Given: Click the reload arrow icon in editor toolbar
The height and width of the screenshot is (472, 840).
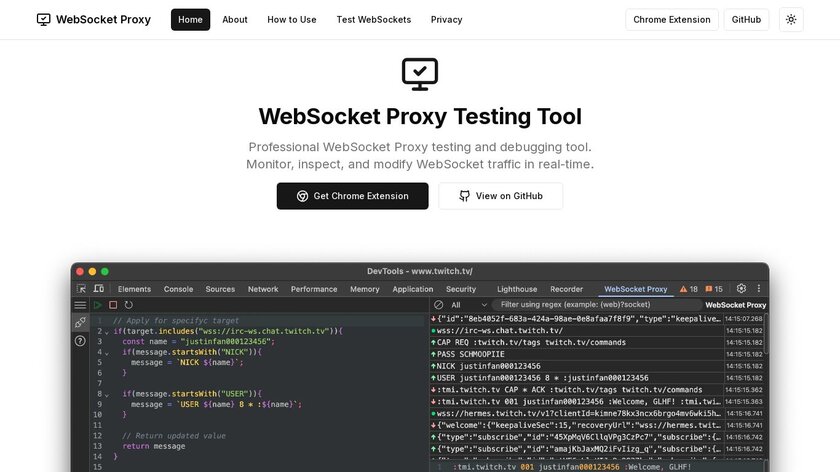Looking at the screenshot, I should pyautogui.click(x=129, y=305).
